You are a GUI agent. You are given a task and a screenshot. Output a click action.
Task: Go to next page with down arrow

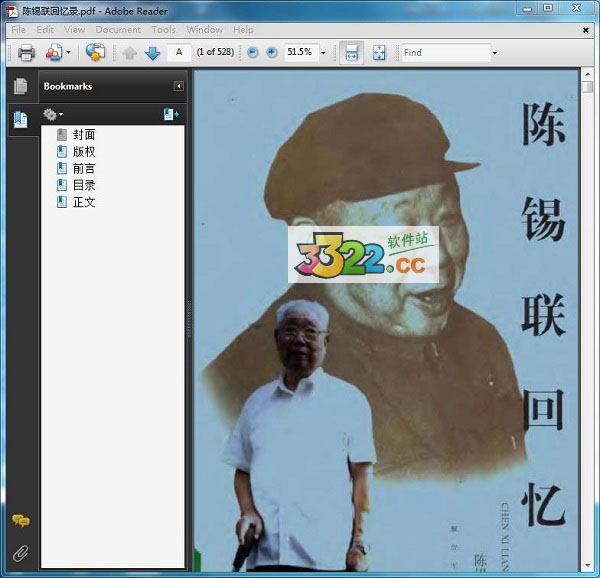point(152,53)
